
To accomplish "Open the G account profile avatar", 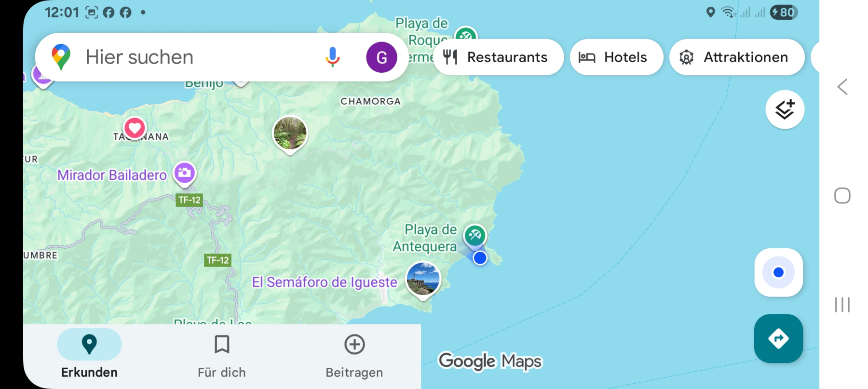I will [381, 57].
